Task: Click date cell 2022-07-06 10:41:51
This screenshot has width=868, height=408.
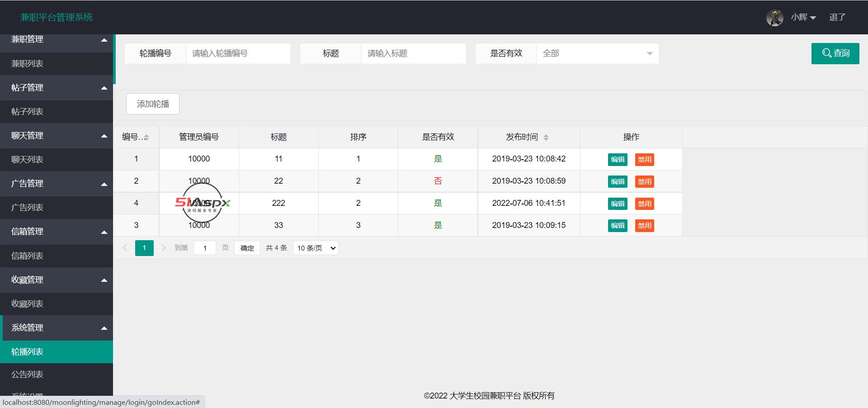Action: coord(529,203)
